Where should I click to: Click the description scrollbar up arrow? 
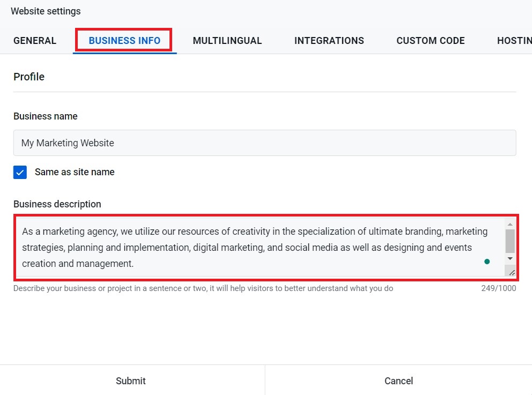point(510,224)
